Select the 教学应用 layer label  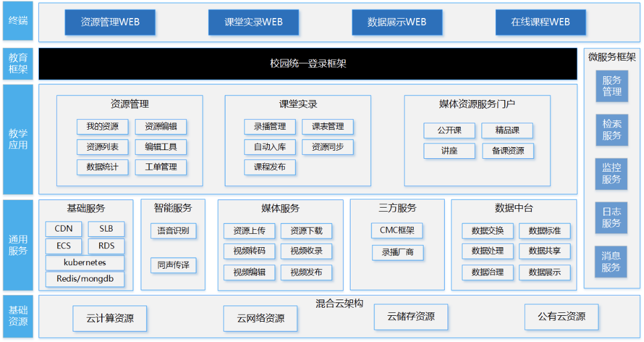tap(18, 139)
